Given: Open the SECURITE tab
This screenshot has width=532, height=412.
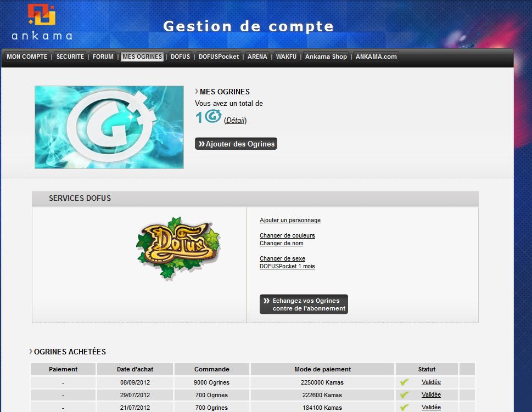Looking at the screenshot, I should click(x=70, y=57).
